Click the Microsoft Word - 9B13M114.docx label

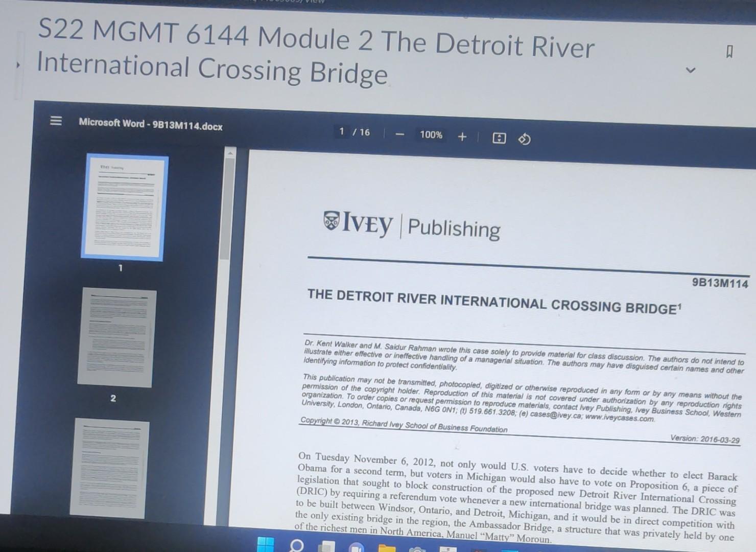pyautogui.click(x=151, y=125)
